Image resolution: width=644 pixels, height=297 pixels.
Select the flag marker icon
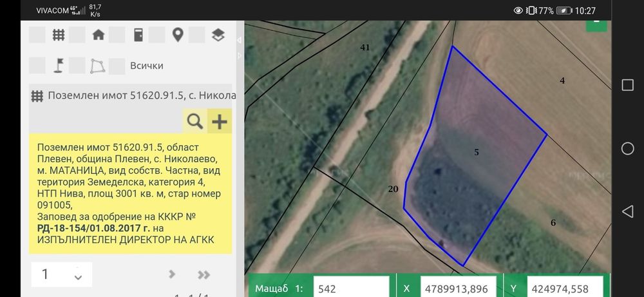pos(59,66)
